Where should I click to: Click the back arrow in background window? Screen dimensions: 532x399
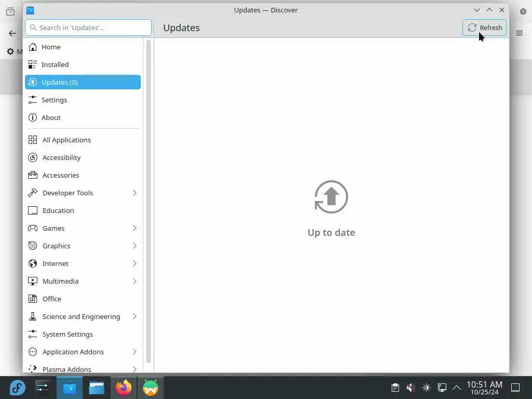point(12,33)
